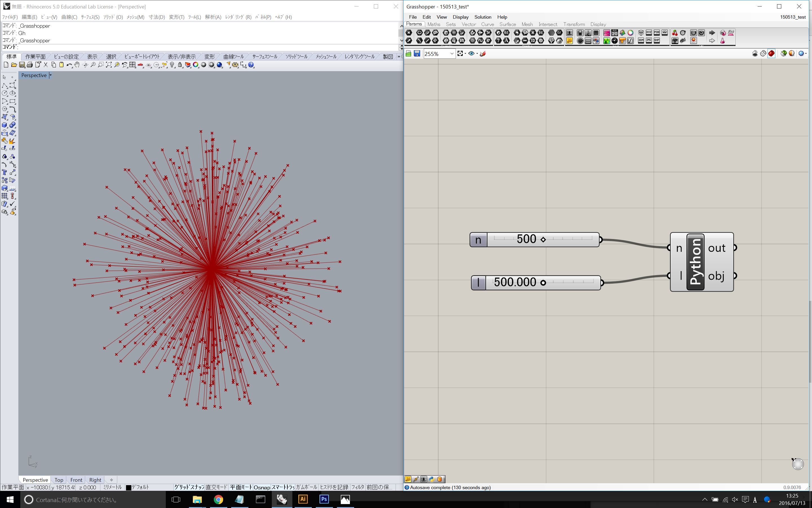Viewport: 812px width, 508px height.
Task: Click Rhino's blue Help question mark icon
Action: tap(251, 65)
